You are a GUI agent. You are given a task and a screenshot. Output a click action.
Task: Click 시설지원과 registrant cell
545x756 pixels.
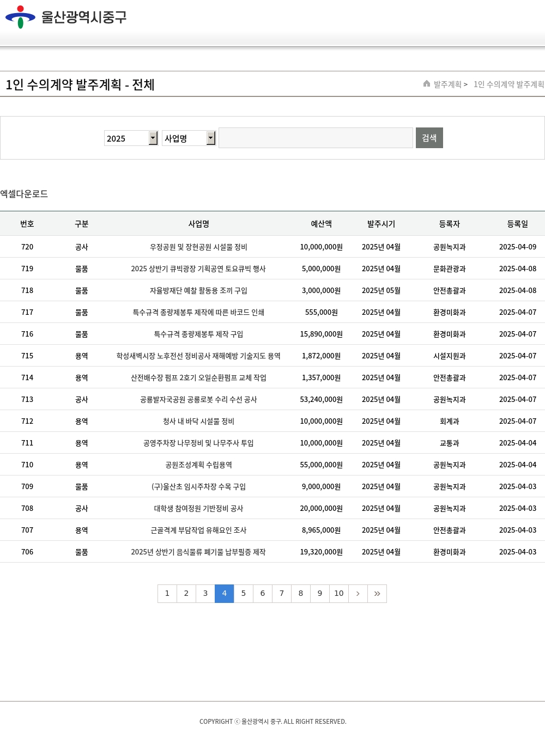click(450, 356)
